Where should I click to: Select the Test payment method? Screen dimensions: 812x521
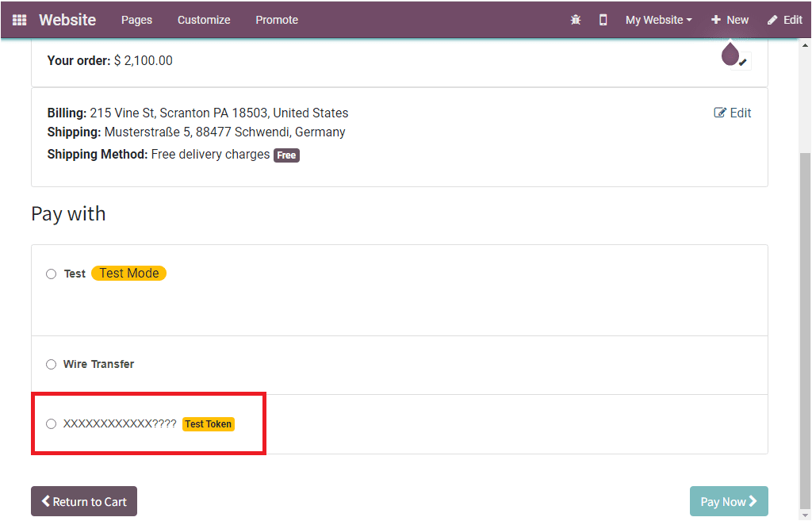click(51, 273)
